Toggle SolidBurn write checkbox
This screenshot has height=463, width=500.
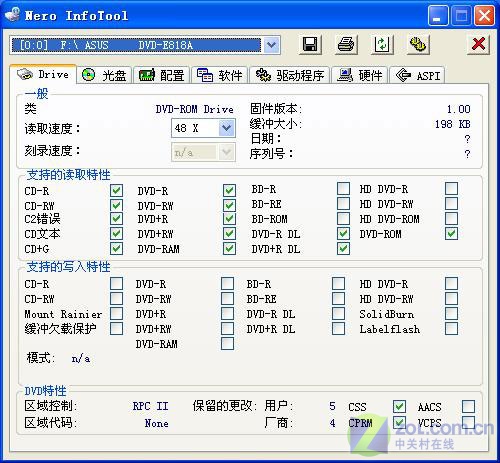tap(451, 314)
